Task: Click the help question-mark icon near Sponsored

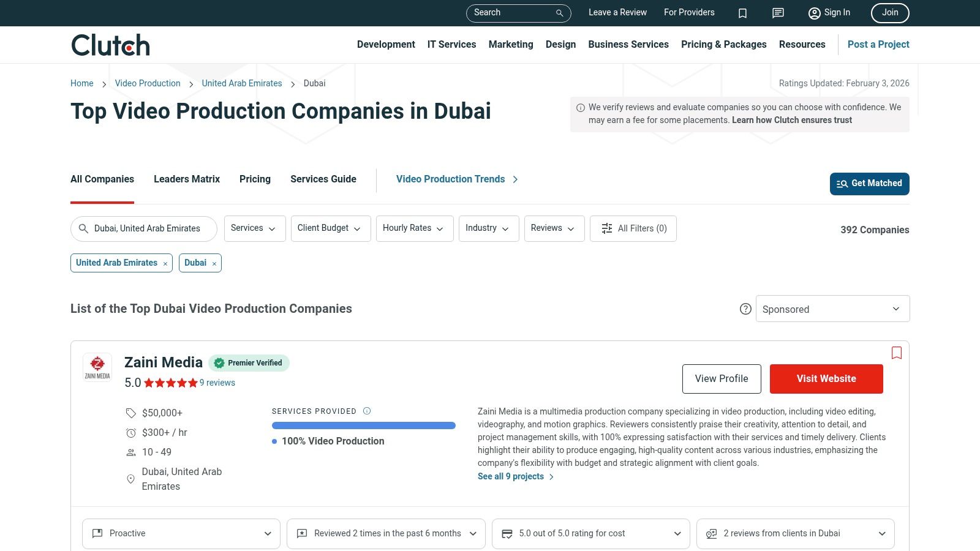Action: [745, 309]
